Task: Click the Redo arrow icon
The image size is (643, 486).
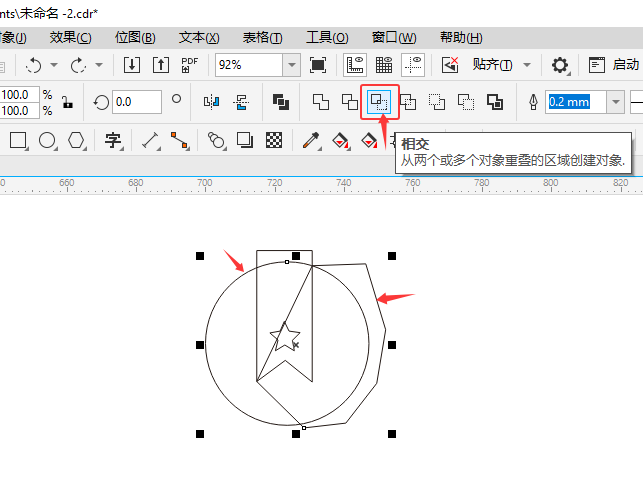Action: [x=78, y=65]
